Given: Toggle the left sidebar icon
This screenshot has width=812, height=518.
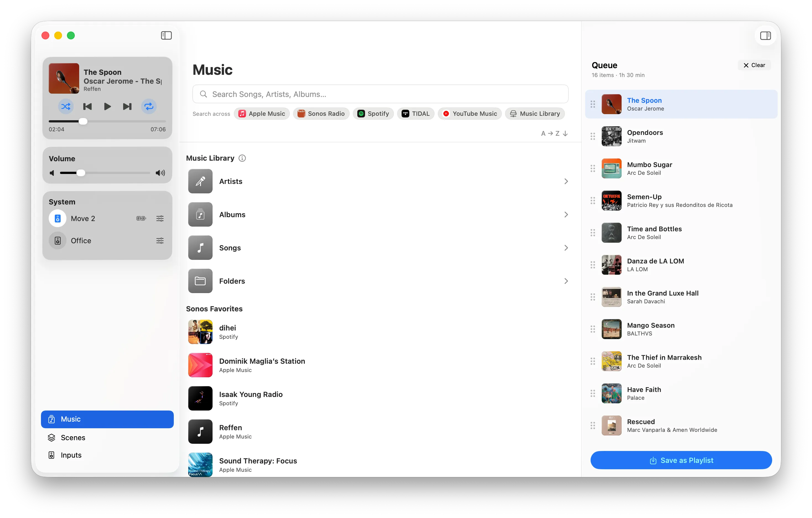Looking at the screenshot, I should (x=166, y=35).
